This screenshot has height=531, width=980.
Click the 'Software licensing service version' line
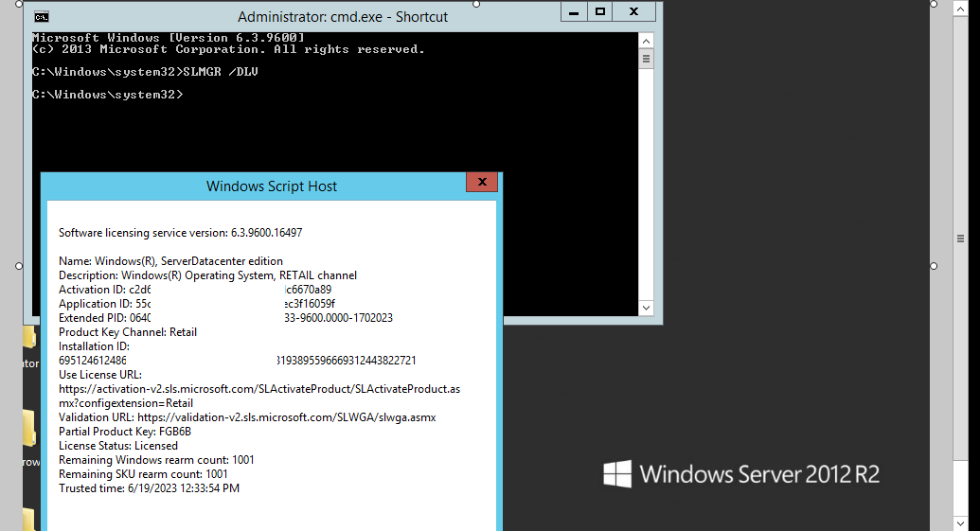click(x=181, y=233)
